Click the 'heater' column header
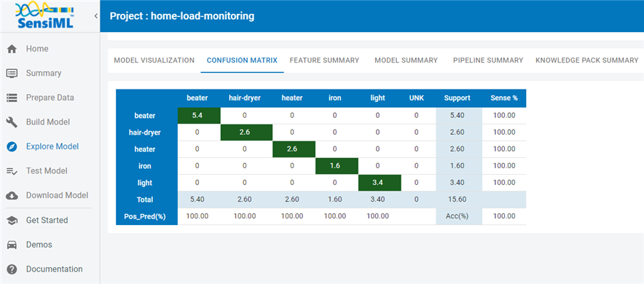Screen dimensions: 644x284 pyautogui.click(x=292, y=98)
